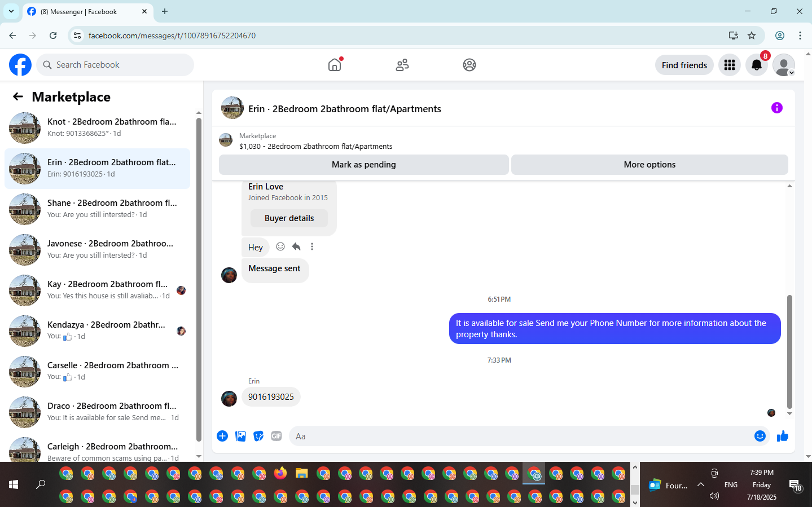Open the Kay conversation
The height and width of the screenshot is (507, 812).
(98, 290)
